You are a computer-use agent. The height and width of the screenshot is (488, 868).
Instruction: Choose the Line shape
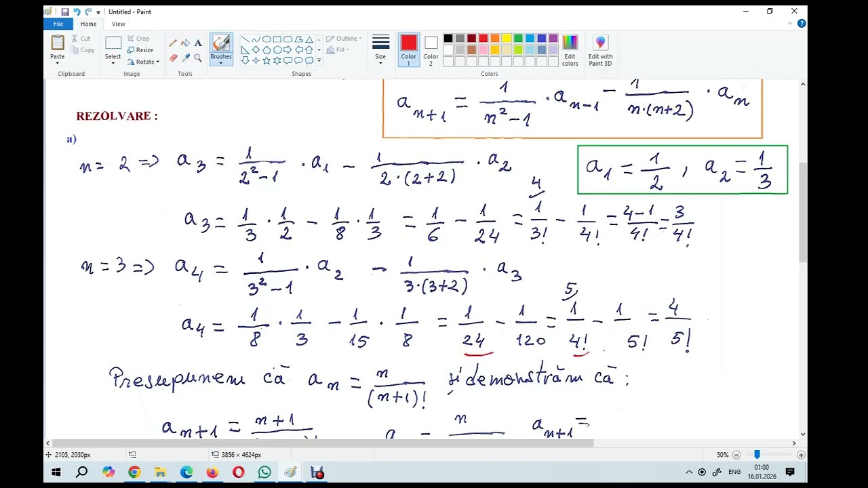(x=245, y=39)
